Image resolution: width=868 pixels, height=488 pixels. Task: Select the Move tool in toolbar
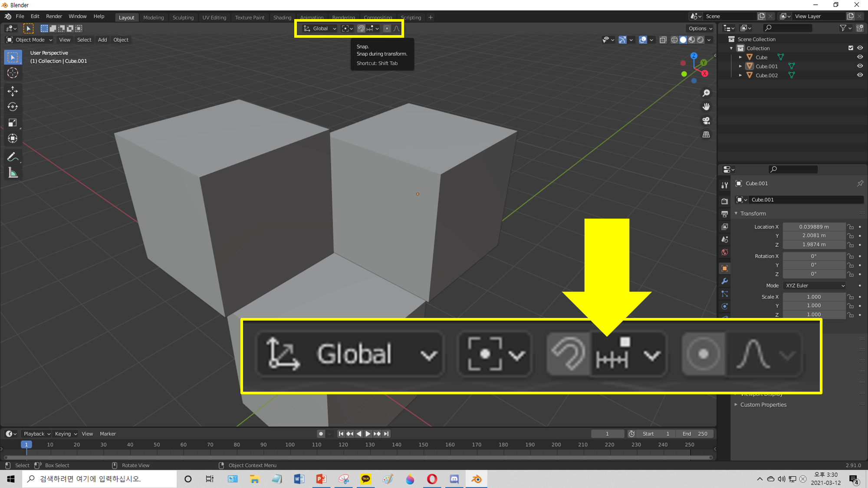13,91
